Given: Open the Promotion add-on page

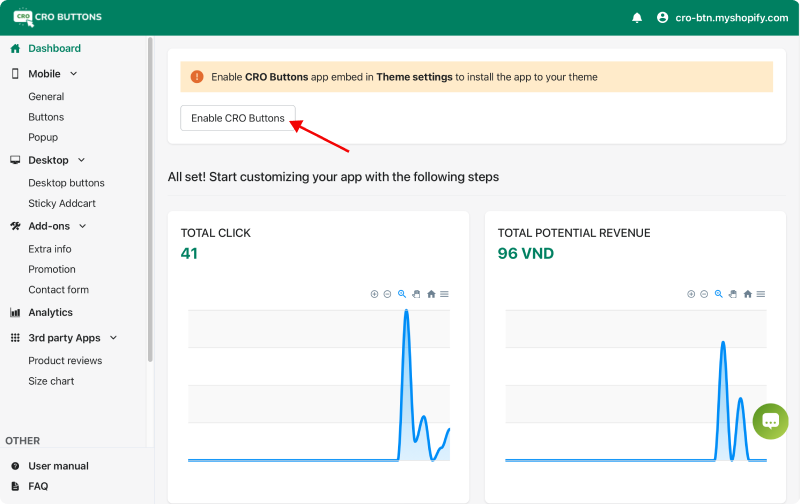Looking at the screenshot, I should (52, 269).
